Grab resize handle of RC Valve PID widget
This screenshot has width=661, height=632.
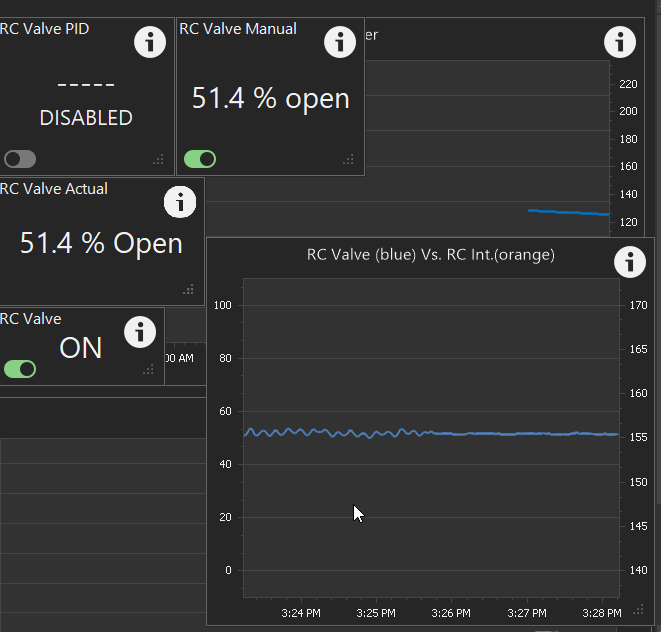(x=159, y=160)
